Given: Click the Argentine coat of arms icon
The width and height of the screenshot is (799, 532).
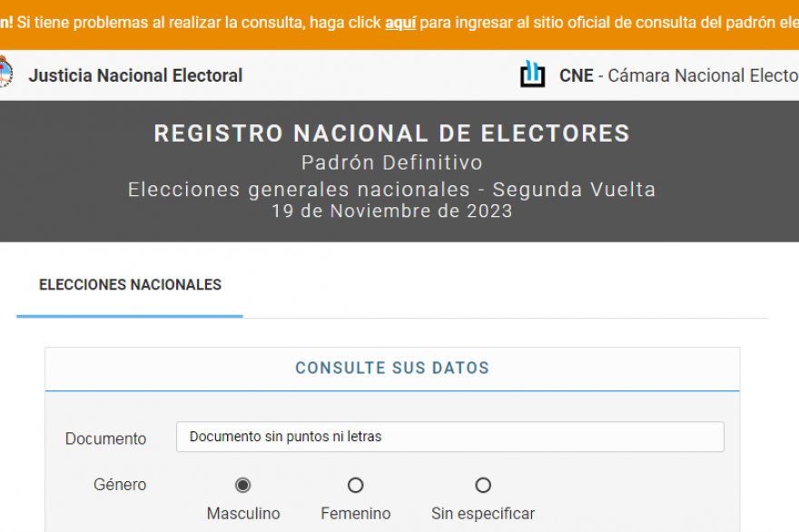Looking at the screenshot, I should click(x=5, y=74).
